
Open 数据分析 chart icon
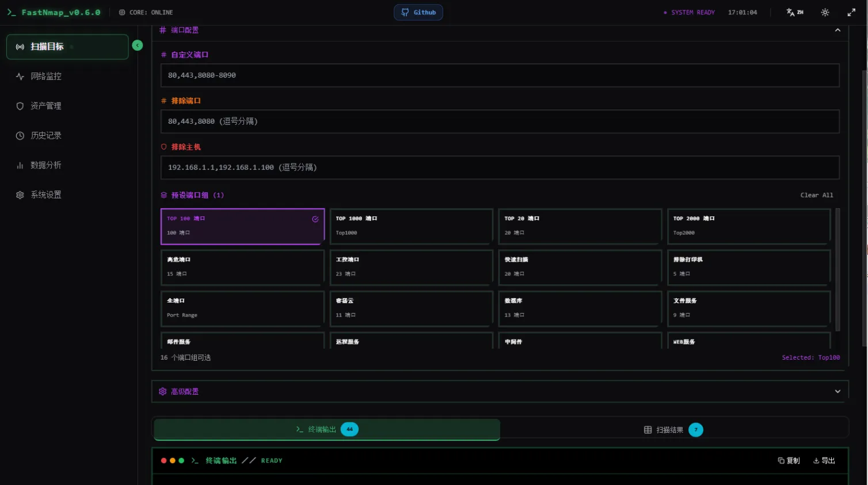click(20, 165)
